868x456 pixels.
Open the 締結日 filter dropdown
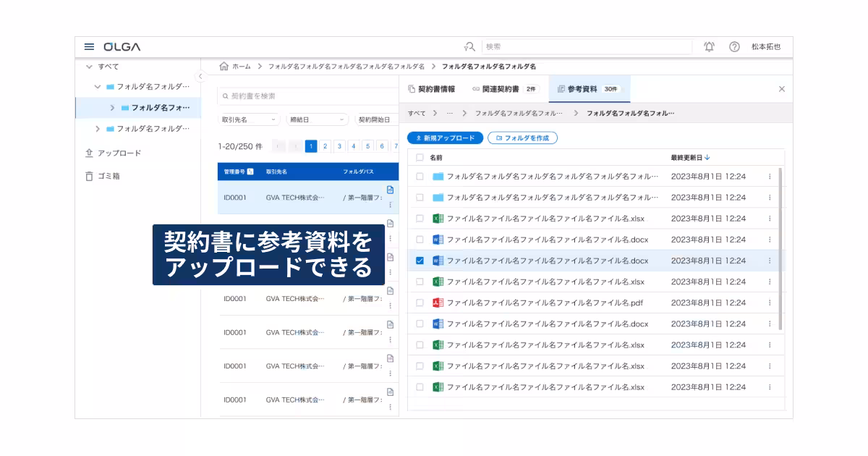[x=317, y=119]
